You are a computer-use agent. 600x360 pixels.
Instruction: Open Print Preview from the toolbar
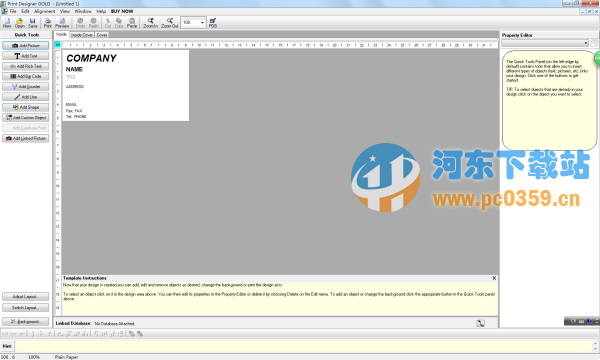(62, 23)
